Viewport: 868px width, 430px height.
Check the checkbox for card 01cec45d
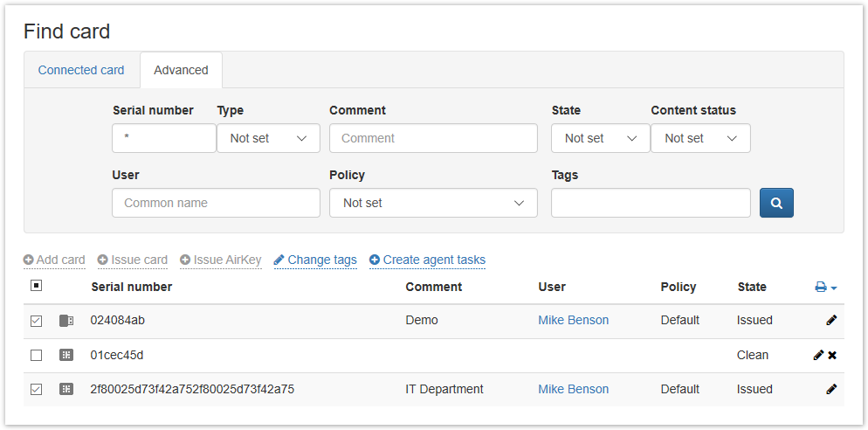coord(36,355)
